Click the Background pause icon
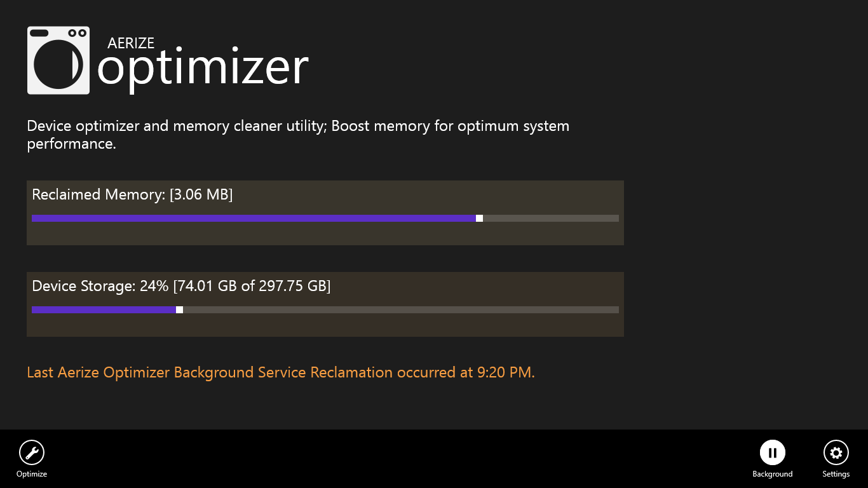Viewport: 868px width, 488px height. coord(773,452)
